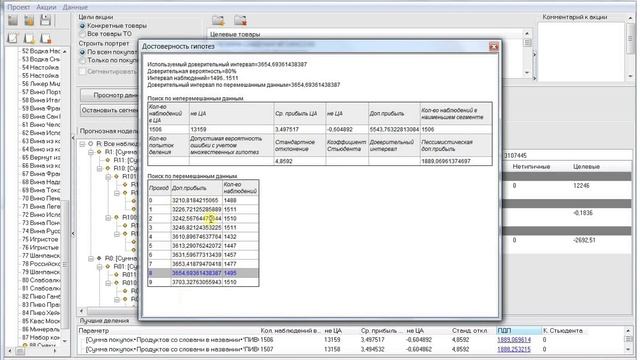Click the 12246 value in Целевые column
Image resolution: width=640 pixels, height=360 pixels.
[x=581, y=186]
